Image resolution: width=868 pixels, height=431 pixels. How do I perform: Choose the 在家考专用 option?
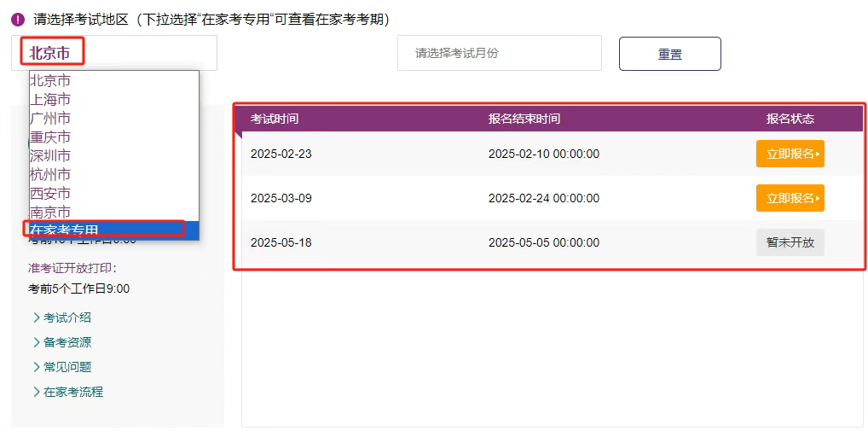click(x=65, y=230)
